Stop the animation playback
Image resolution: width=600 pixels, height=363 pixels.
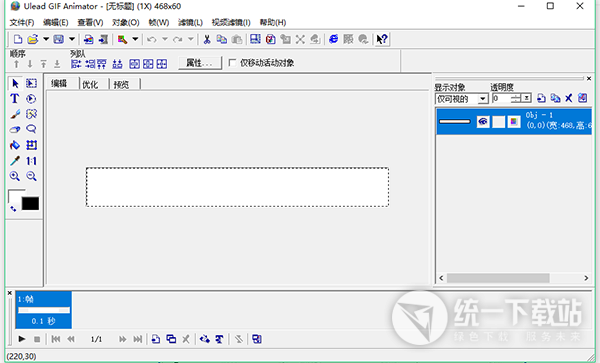pyautogui.click(x=37, y=339)
